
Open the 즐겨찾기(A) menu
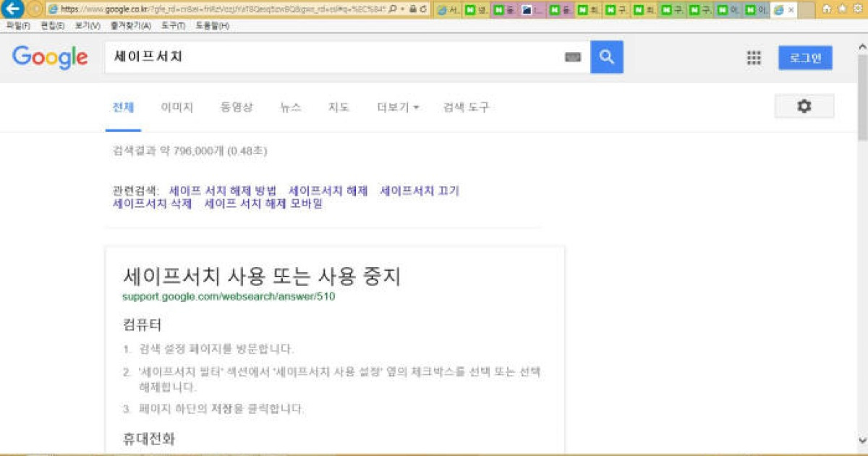[131, 26]
